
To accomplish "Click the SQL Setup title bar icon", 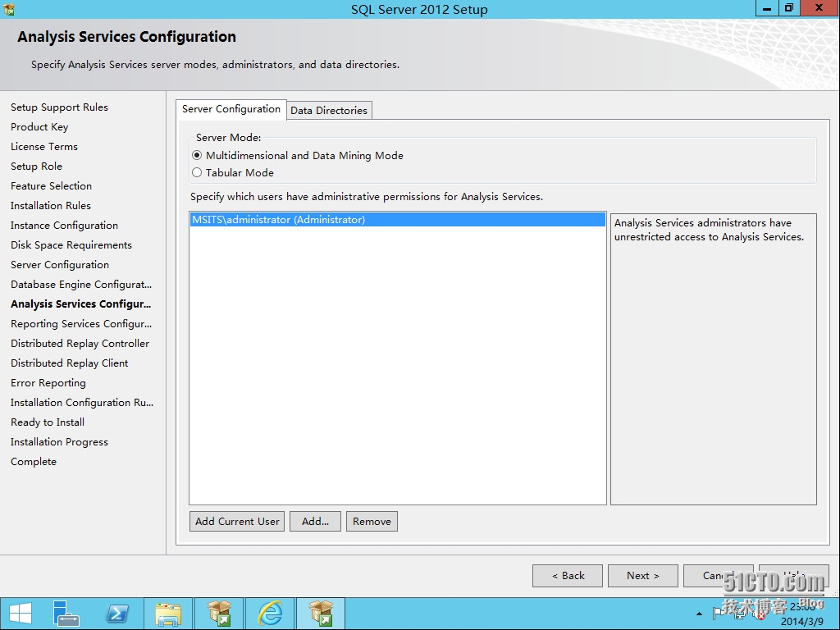I will [8, 9].
